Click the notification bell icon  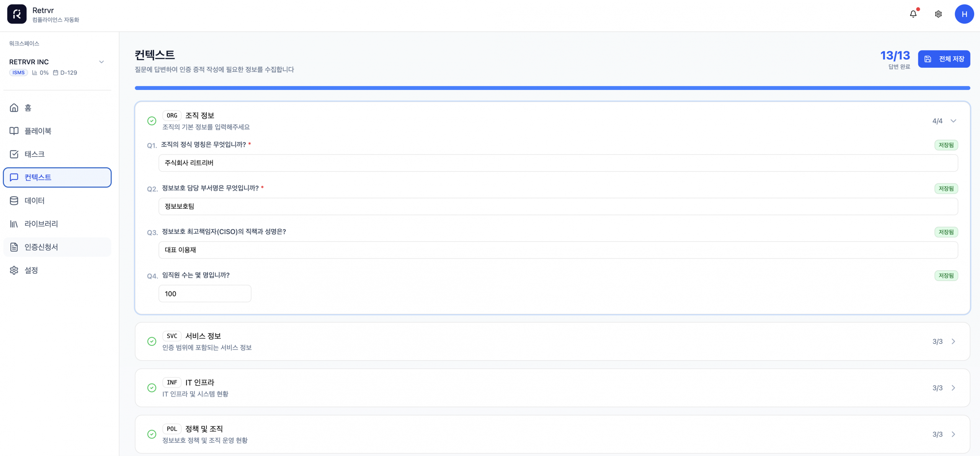tap(913, 14)
